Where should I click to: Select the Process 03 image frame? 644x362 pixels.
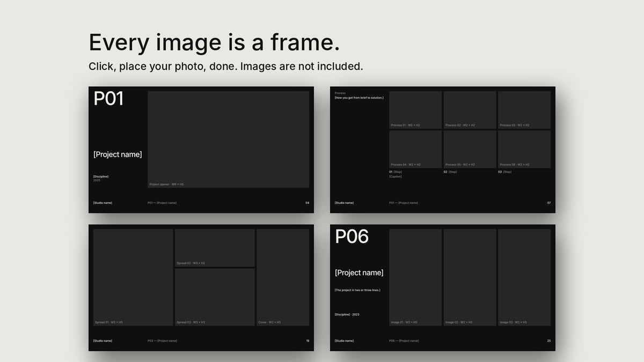[x=524, y=110]
